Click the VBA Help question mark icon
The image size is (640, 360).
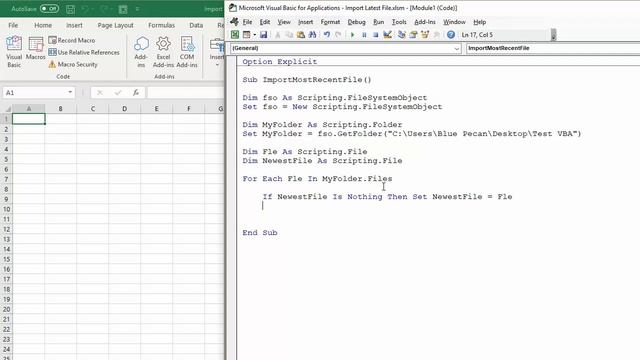coord(451,35)
